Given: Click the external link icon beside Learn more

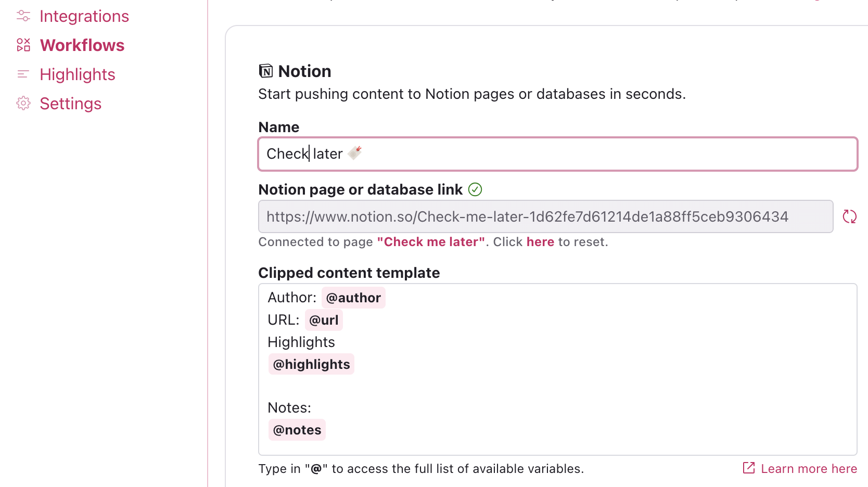Looking at the screenshot, I should point(749,468).
